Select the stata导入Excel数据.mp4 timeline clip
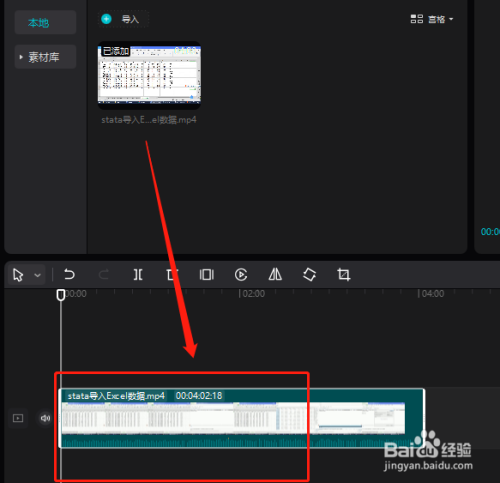500x483 pixels. point(242,418)
